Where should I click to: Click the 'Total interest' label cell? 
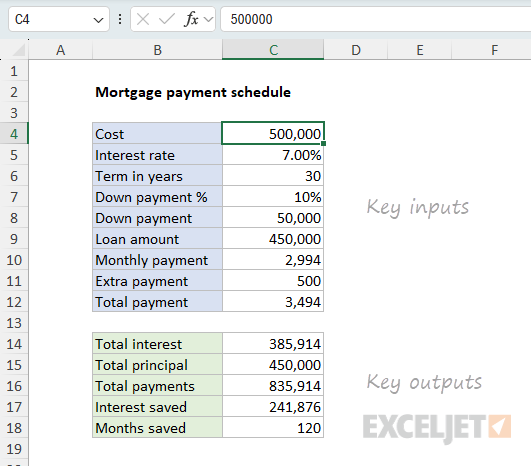click(157, 344)
